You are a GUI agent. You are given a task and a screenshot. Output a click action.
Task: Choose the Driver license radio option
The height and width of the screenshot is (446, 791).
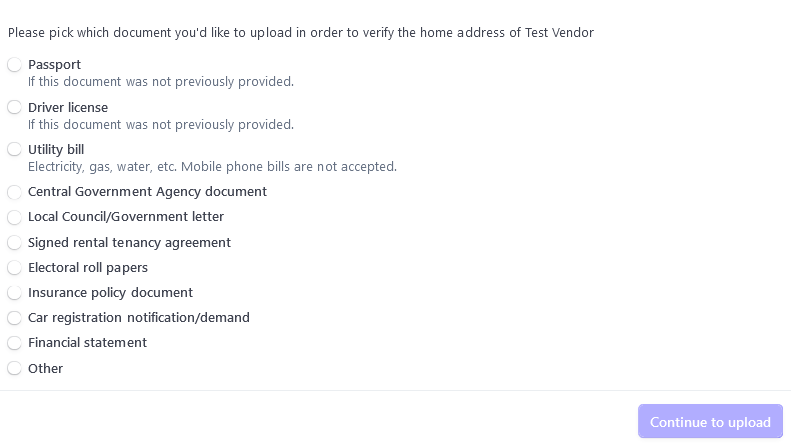click(14, 107)
